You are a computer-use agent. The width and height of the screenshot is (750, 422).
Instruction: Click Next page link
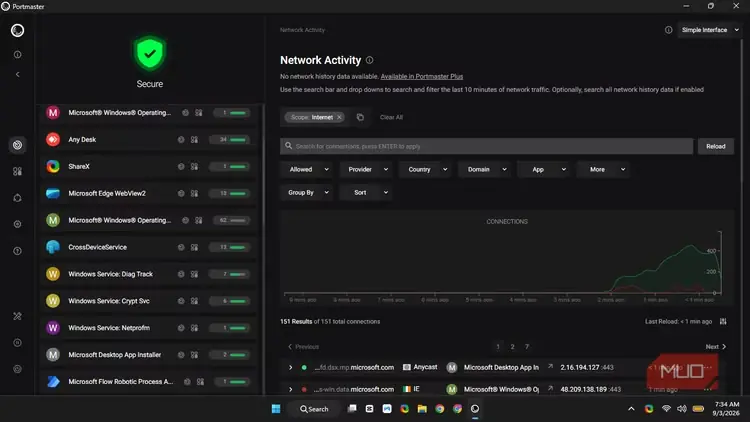click(716, 346)
